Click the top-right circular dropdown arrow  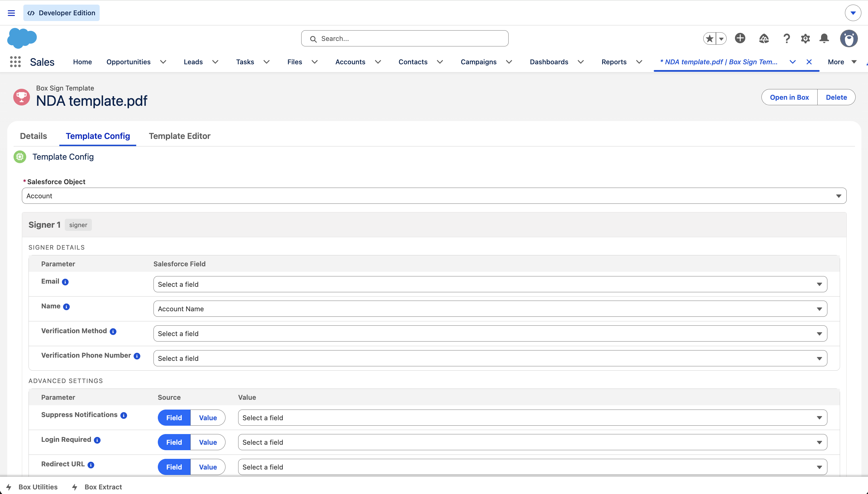click(853, 13)
